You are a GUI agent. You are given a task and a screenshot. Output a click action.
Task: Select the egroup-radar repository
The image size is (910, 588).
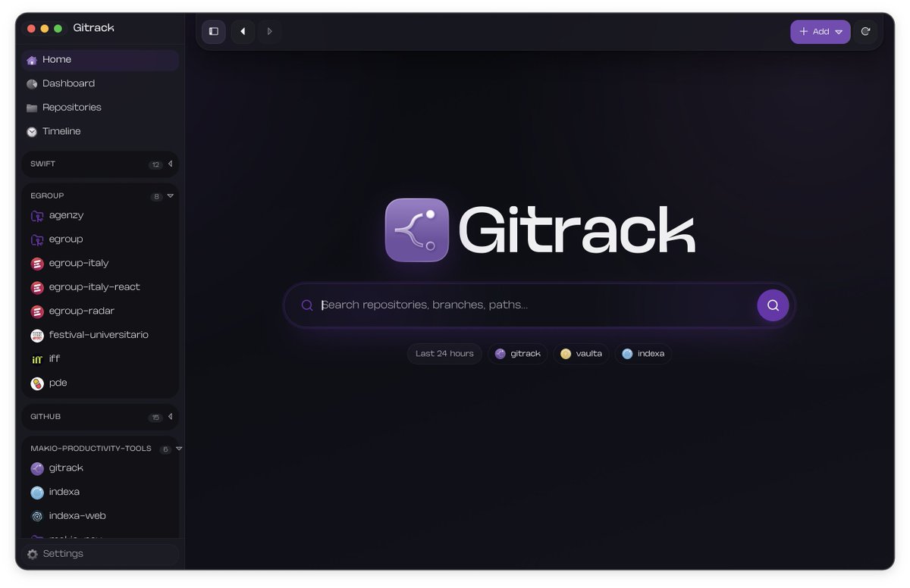[100, 311]
